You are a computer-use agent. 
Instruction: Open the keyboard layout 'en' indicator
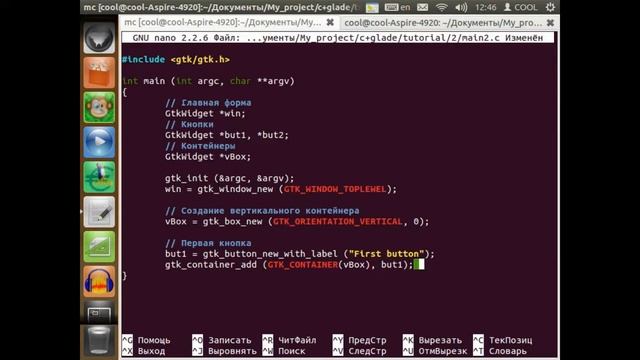point(398,7)
